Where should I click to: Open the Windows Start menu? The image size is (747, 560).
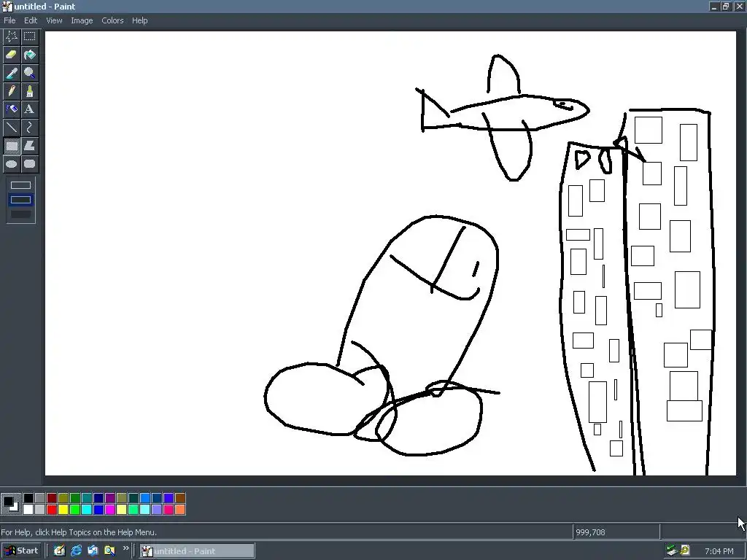pos(21,551)
